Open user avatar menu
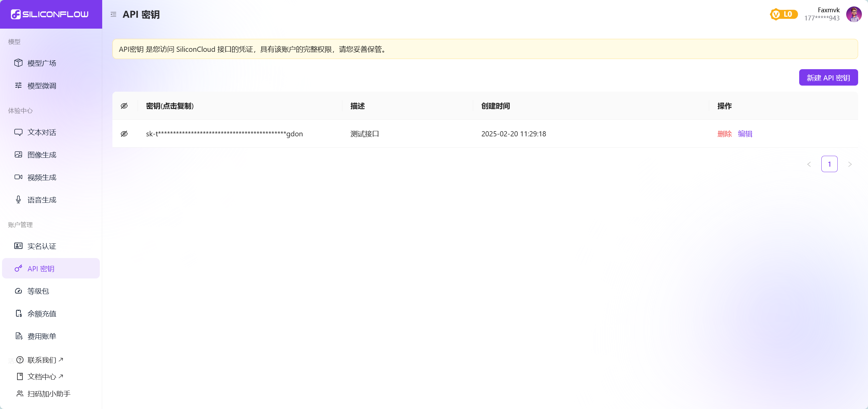Screen dimensions: 868x409 coord(854,14)
